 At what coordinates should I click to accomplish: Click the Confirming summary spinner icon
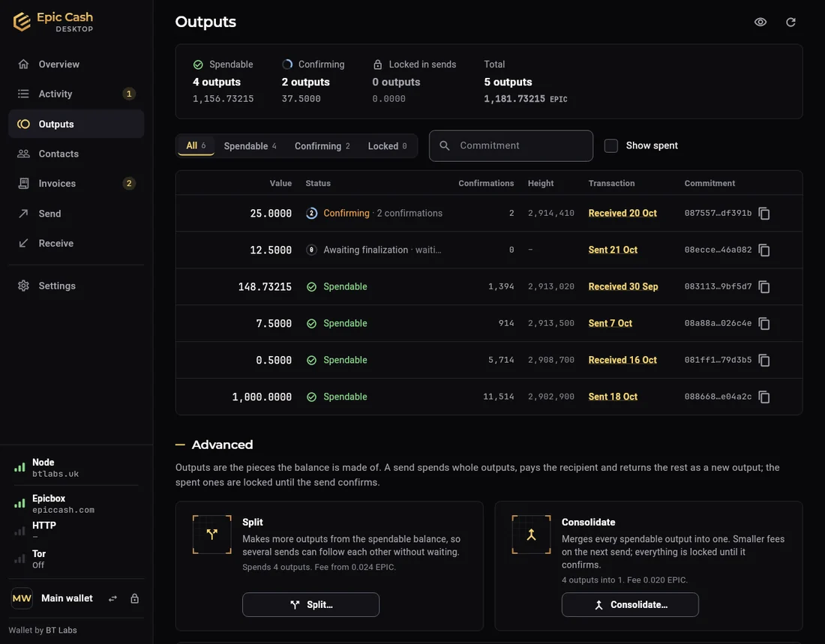(x=287, y=64)
